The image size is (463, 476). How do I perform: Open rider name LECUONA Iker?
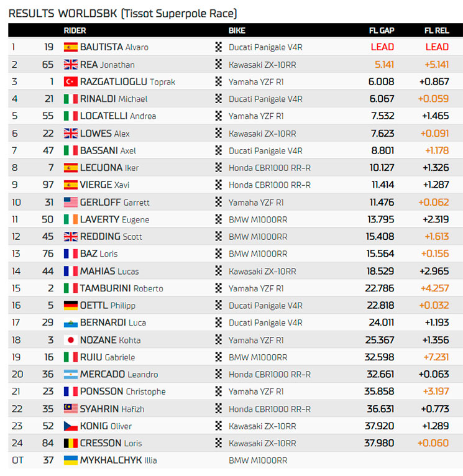[109, 168]
